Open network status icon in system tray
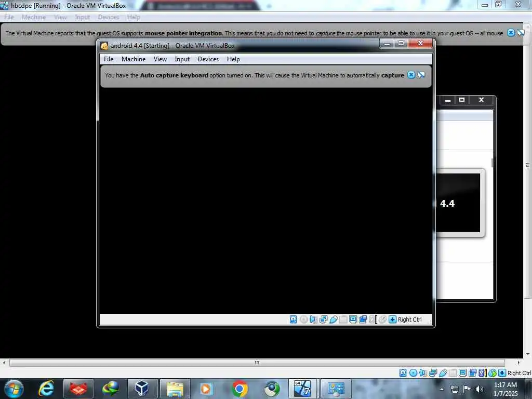532x399 pixels. 455,389
